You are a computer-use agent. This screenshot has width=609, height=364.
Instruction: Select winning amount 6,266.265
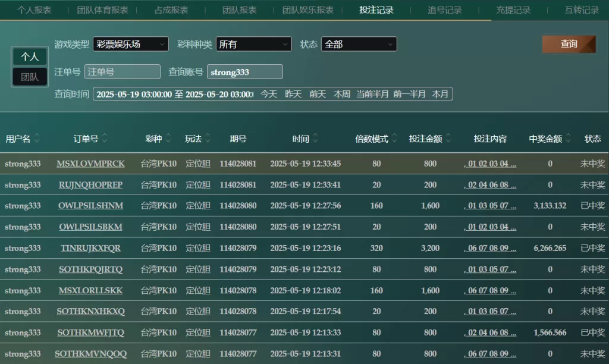[550, 248]
